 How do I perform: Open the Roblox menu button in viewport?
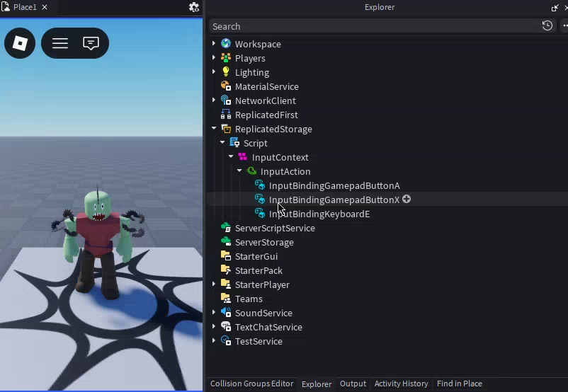coord(20,43)
